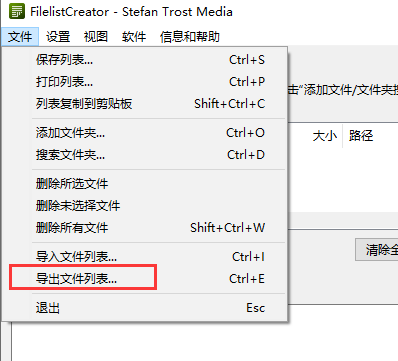Select 导入文件列表... menu entry

[150, 257]
